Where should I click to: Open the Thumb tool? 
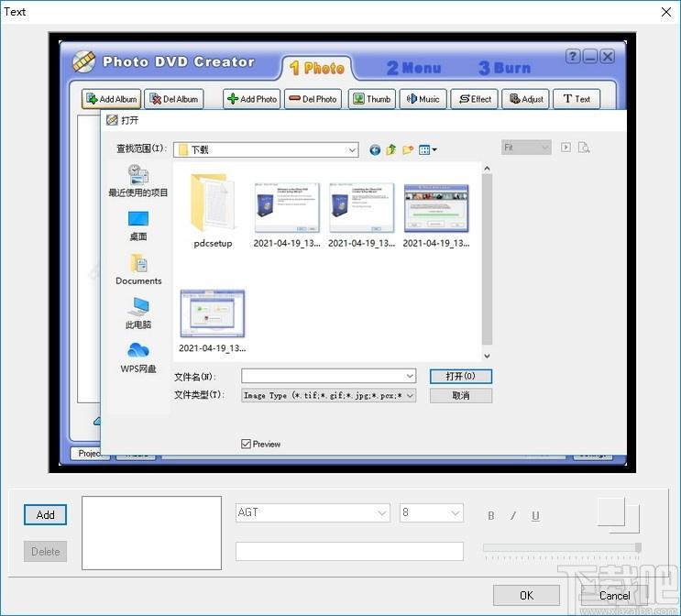tap(372, 99)
